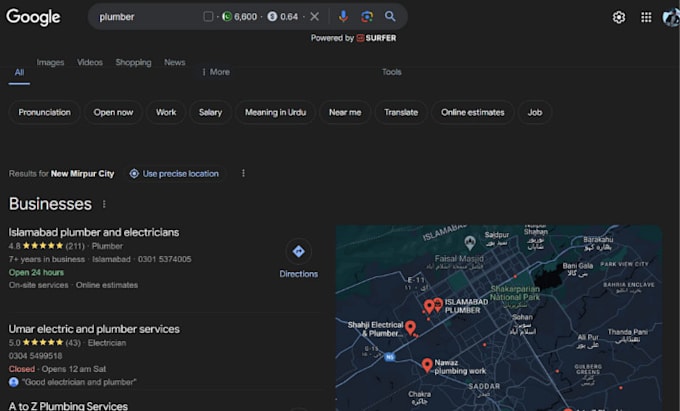
Task: Open the Tools options
Action: click(x=392, y=72)
